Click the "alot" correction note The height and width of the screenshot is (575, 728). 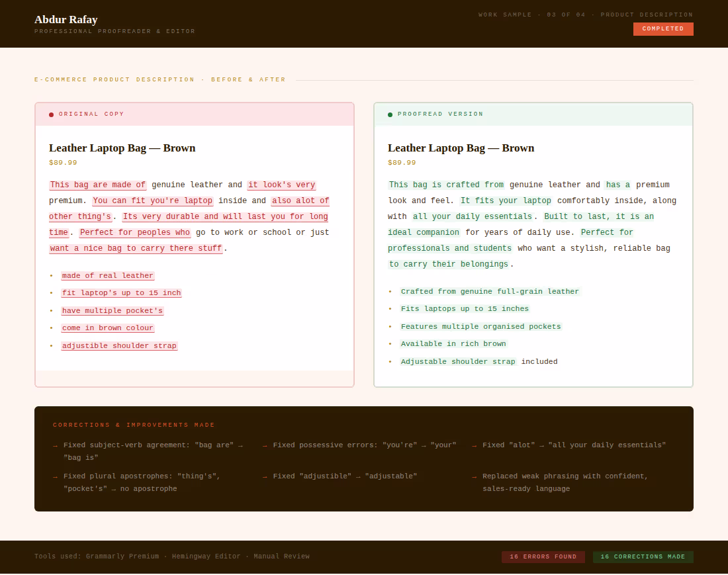point(574,445)
